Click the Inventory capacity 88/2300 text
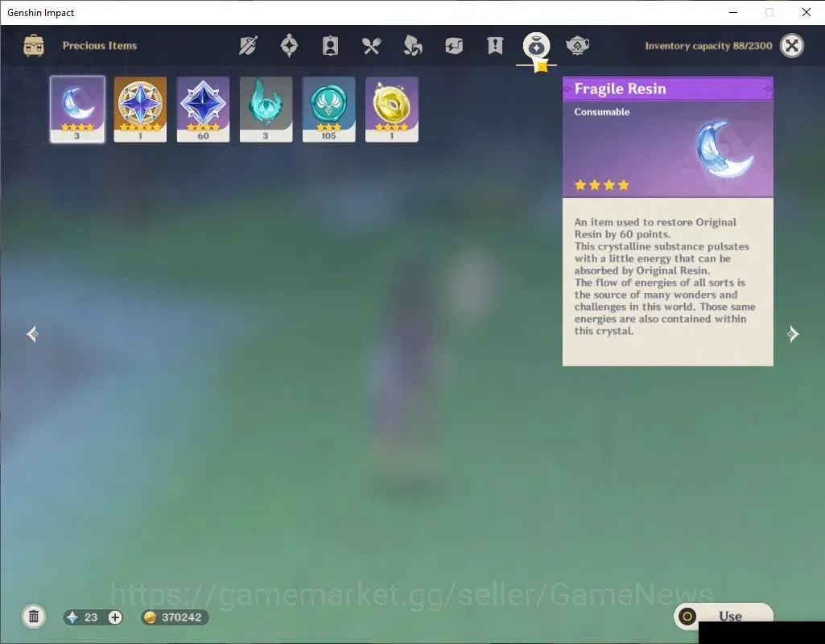Viewport: 825px width, 644px height. click(708, 46)
